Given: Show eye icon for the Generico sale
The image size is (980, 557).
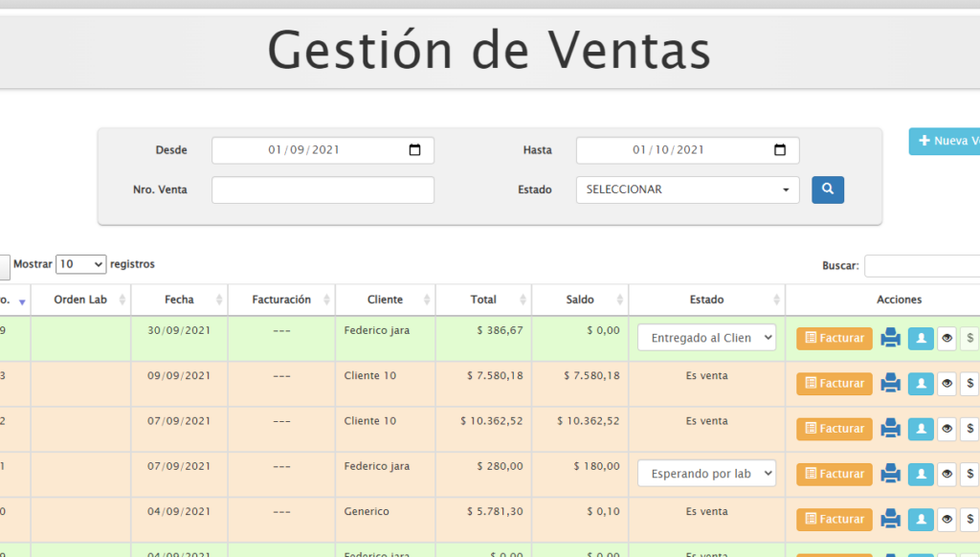Looking at the screenshot, I should point(947,519).
